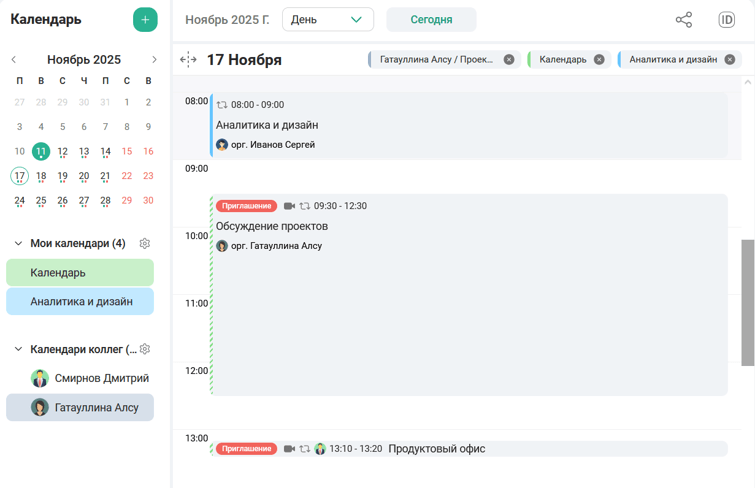The height and width of the screenshot is (488, 755).
Task: Toggle Гатауллина Алсу colleague calendar
Action: tap(80, 408)
